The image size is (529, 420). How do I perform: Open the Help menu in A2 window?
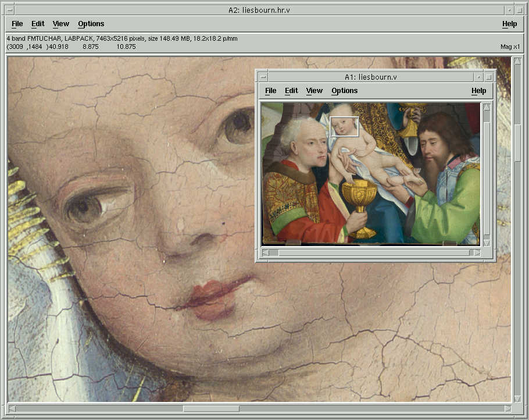509,24
